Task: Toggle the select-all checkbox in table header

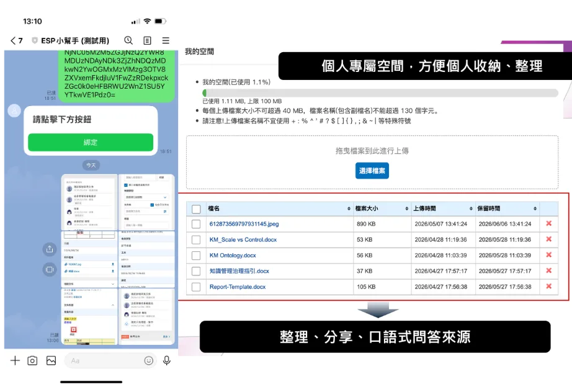Action: point(196,209)
